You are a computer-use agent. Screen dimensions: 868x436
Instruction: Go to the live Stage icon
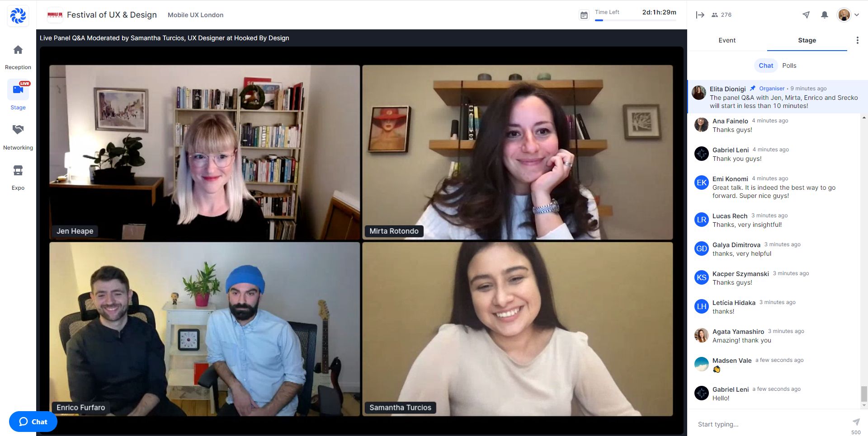pyautogui.click(x=18, y=89)
